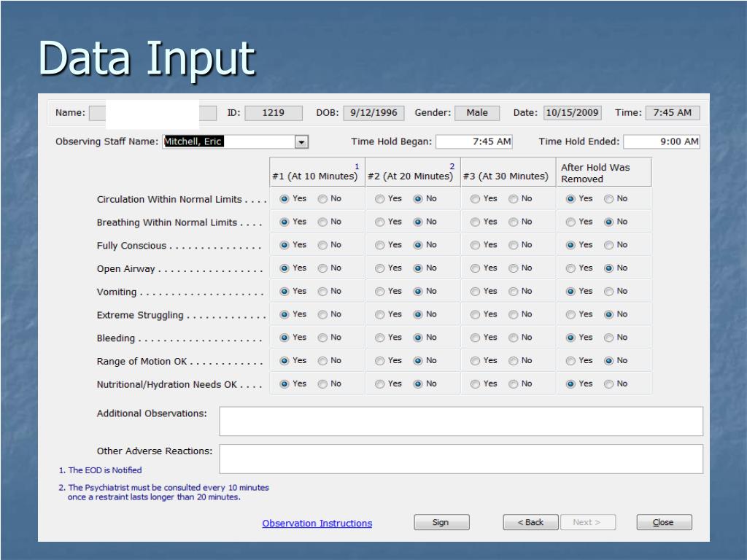
Task: Click the Sign button
Action: 441,522
